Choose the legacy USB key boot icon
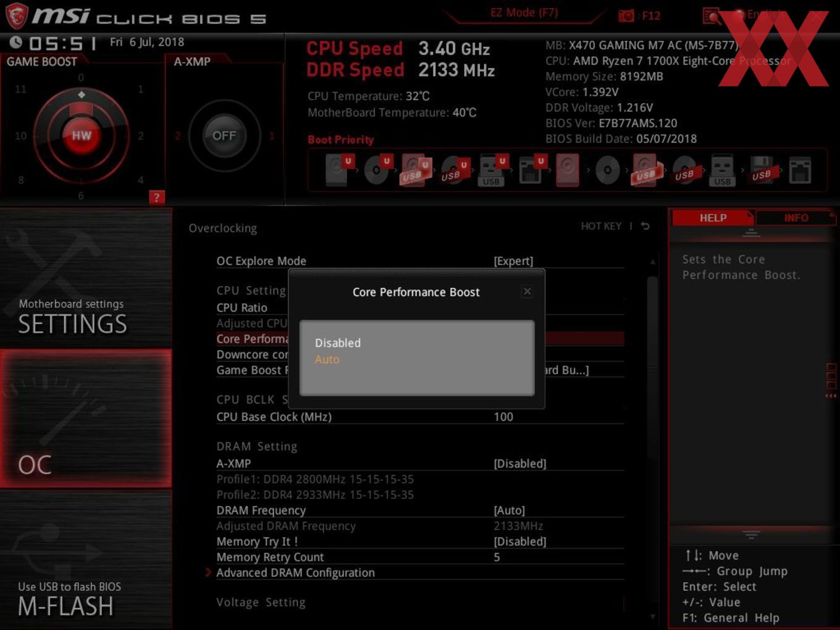 tap(722, 170)
